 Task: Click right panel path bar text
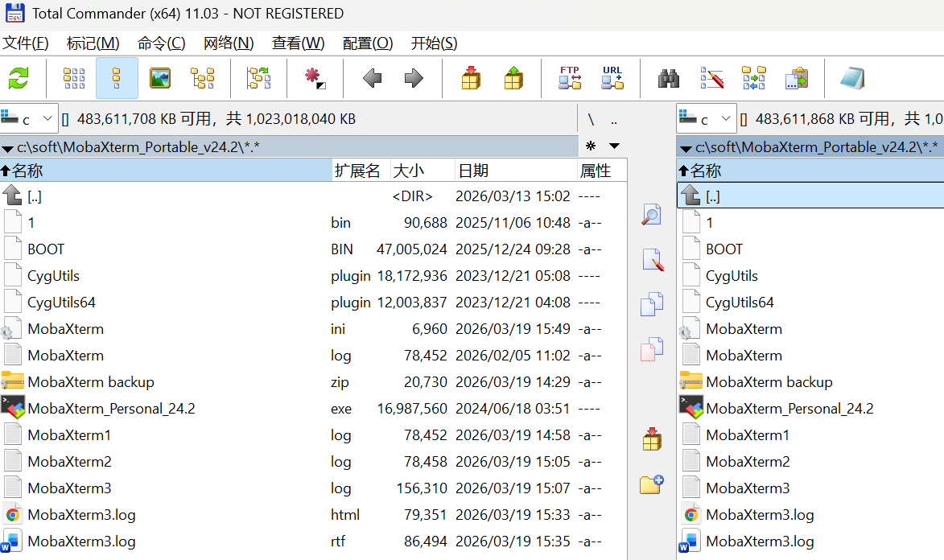817,147
